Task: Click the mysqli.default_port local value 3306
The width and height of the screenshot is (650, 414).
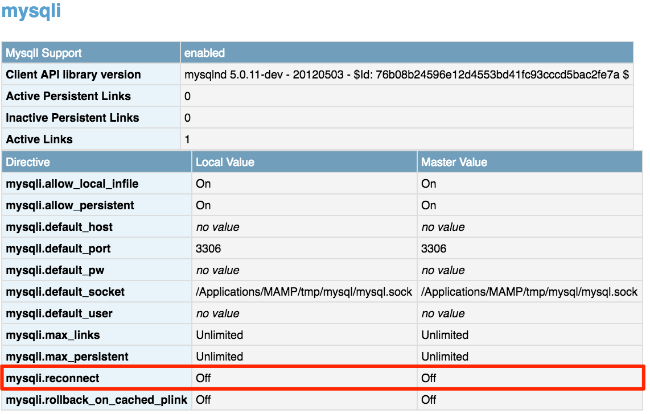Action: click(208, 249)
